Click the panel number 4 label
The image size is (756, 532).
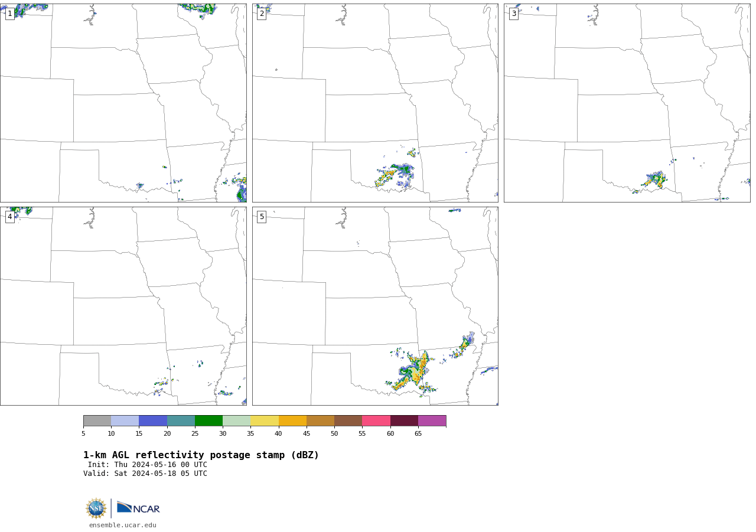coord(9,217)
